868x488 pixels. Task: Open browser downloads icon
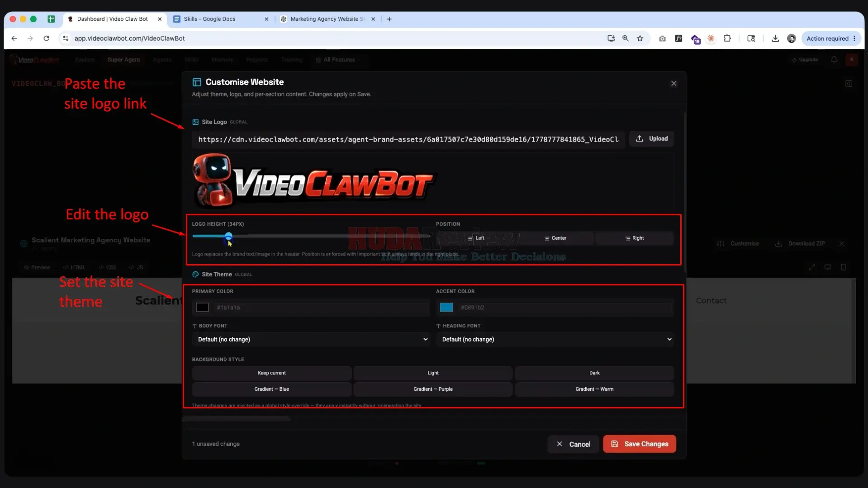[775, 38]
